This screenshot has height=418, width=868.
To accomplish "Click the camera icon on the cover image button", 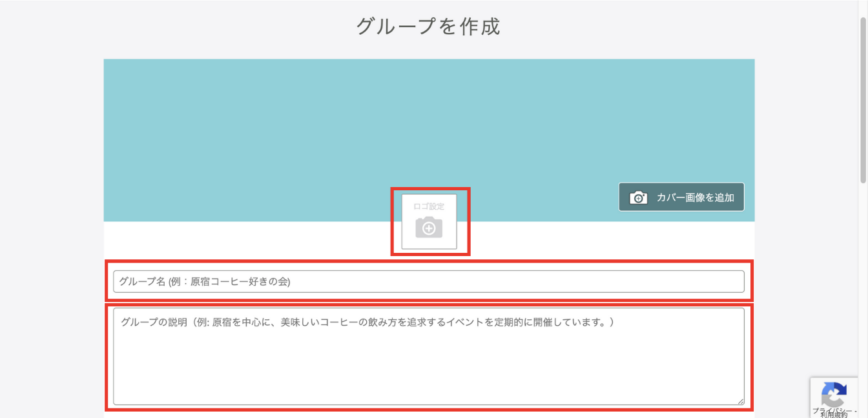I will 639,197.
